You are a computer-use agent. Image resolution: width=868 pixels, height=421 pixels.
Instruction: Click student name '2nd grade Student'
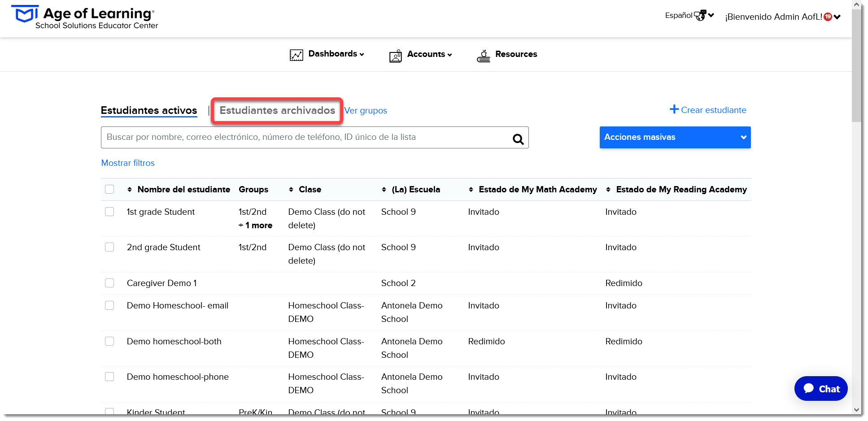[163, 247]
